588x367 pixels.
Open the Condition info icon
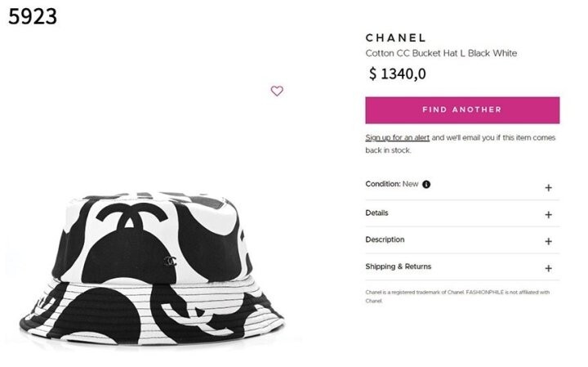(x=426, y=184)
